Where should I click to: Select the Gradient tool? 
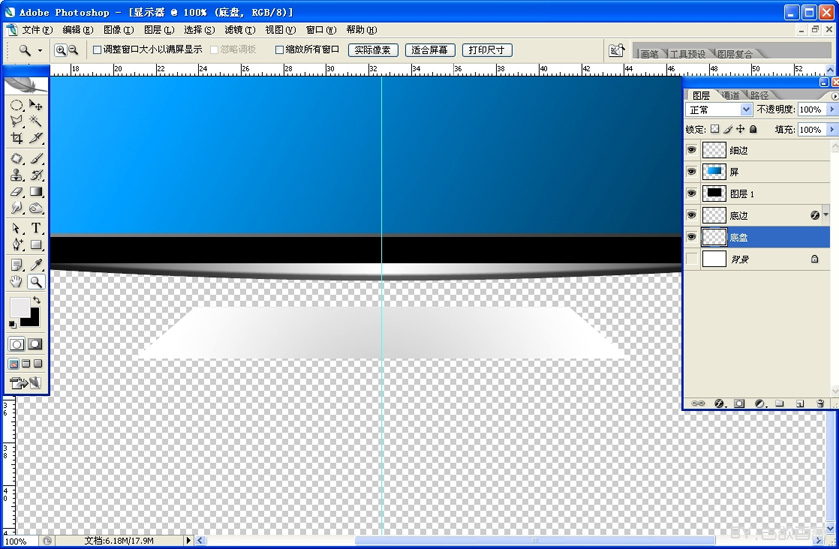pos(36,192)
